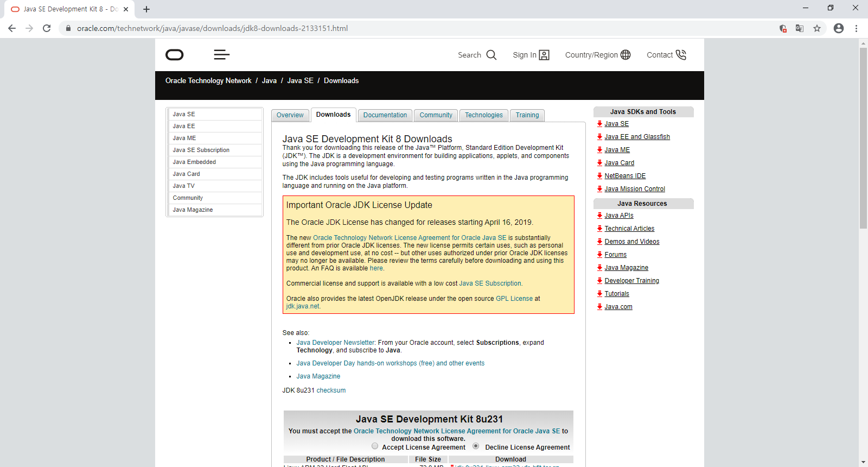Screen dimensions: 868x467
Task: Open the jdk.java.net link
Action: [x=303, y=306]
